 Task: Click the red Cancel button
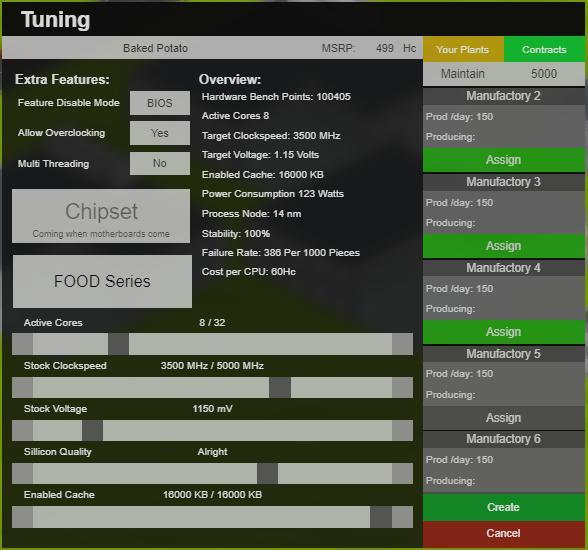click(504, 533)
